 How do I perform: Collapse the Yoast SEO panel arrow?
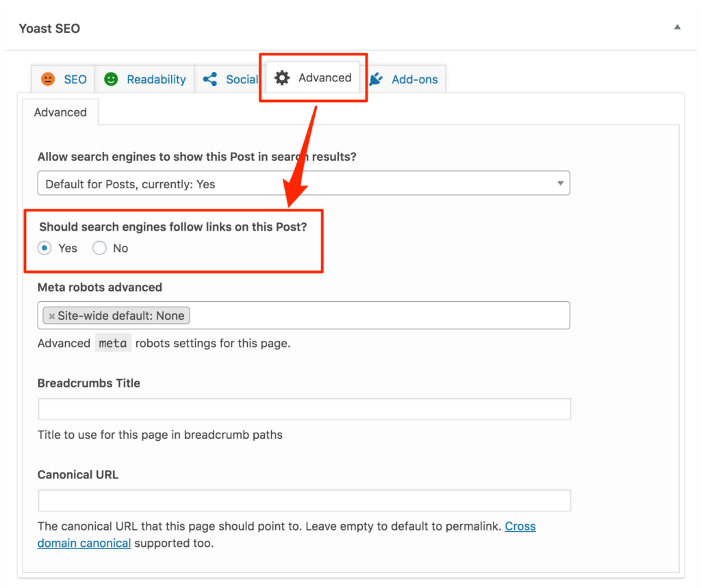677,27
